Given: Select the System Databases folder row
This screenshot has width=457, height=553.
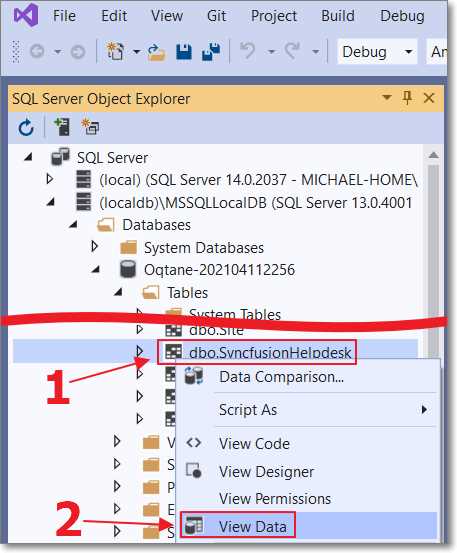Looking at the screenshot, I should [203, 248].
